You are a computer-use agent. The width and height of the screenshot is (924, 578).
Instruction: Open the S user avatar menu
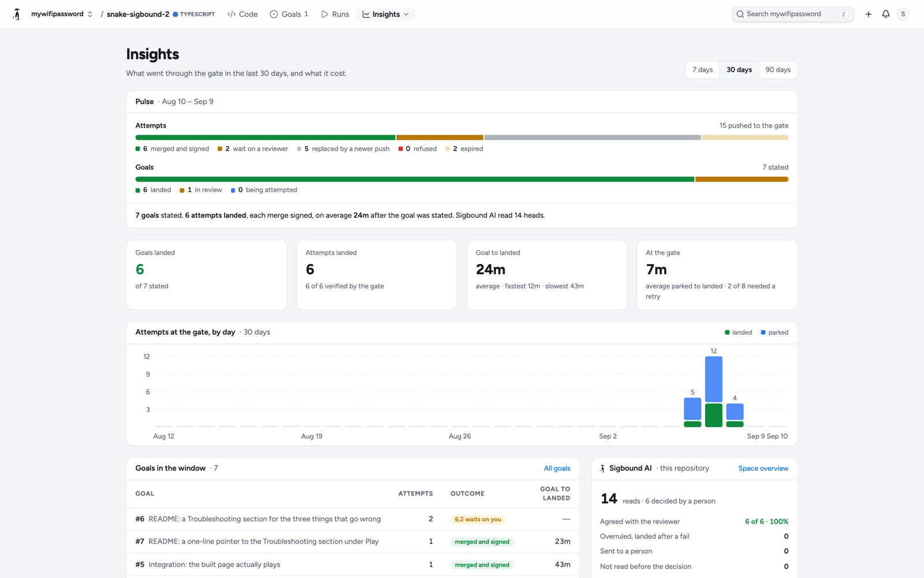[x=903, y=14]
